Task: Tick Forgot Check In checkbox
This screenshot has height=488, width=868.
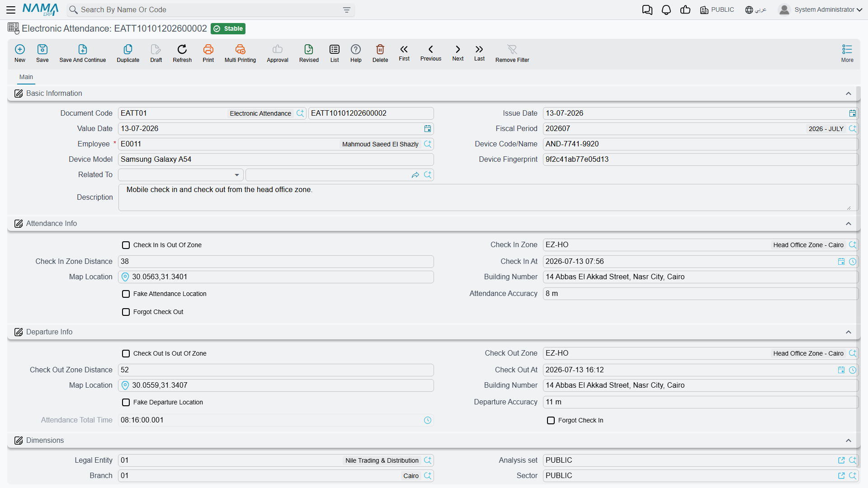Action: pyautogui.click(x=551, y=421)
